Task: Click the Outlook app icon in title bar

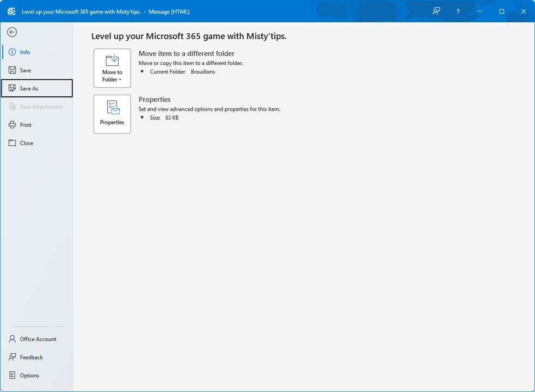Action: click(11, 11)
